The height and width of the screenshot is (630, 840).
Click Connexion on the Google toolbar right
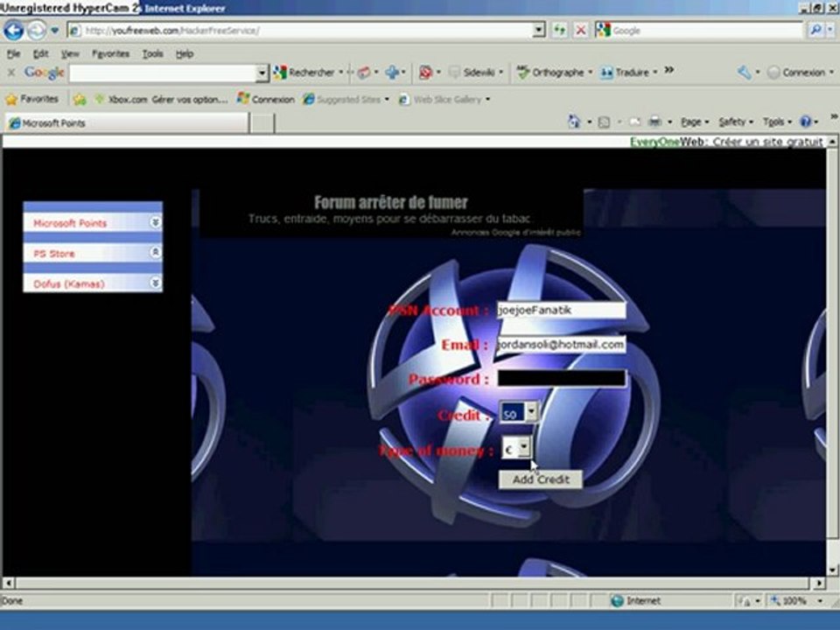pyautogui.click(x=796, y=73)
